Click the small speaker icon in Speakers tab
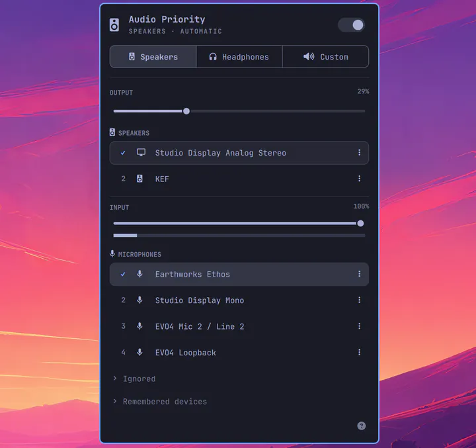The width and height of the screenshot is (476, 448). (132, 56)
